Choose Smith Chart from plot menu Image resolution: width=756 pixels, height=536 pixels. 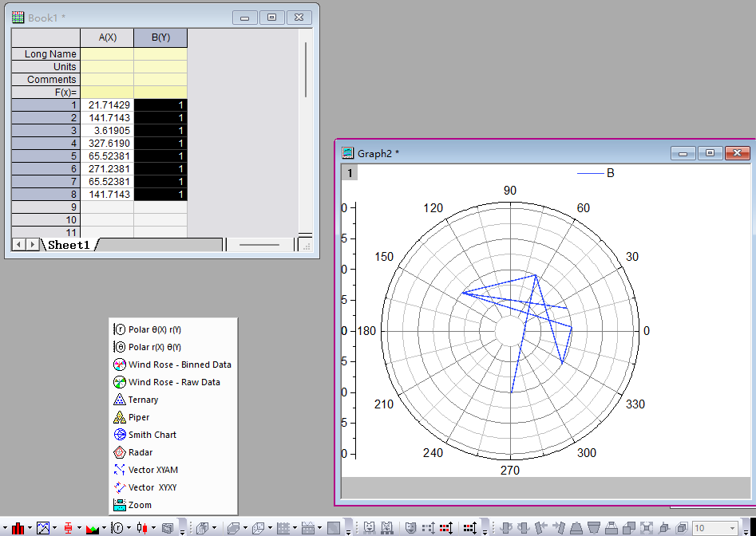144,435
